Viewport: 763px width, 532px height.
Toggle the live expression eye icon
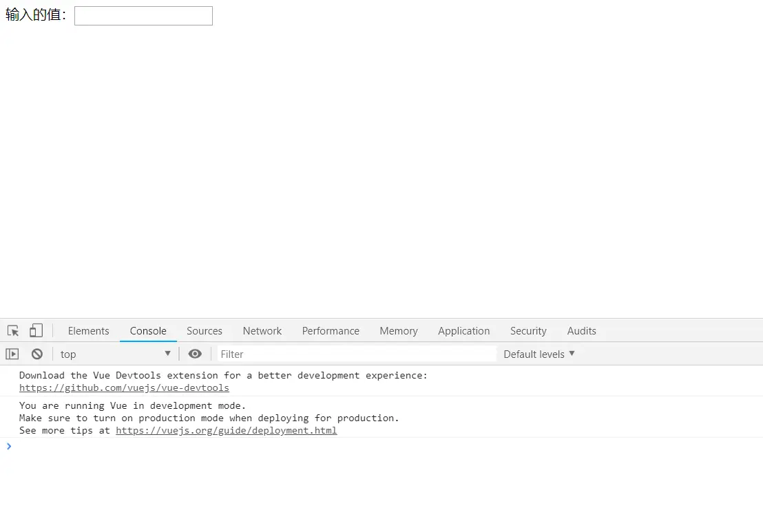coord(195,354)
